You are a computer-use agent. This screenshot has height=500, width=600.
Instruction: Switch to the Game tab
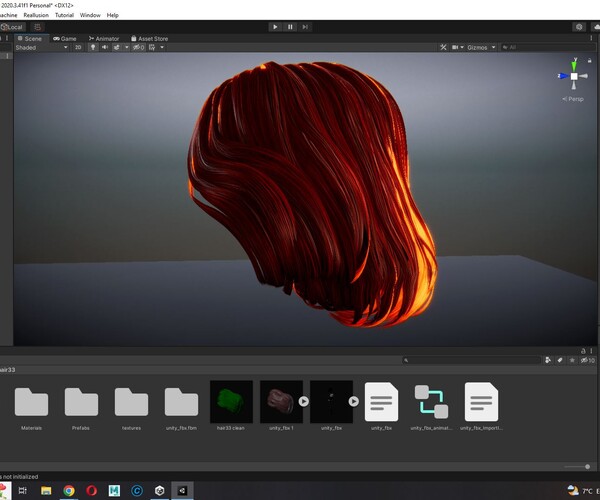65,39
